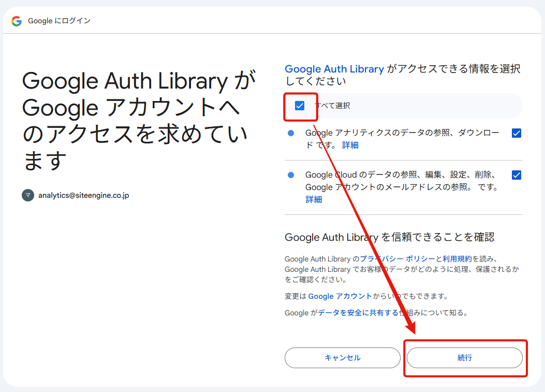Open the 利用規約 link
Image resolution: width=545 pixels, height=392 pixels.
coord(457,259)
